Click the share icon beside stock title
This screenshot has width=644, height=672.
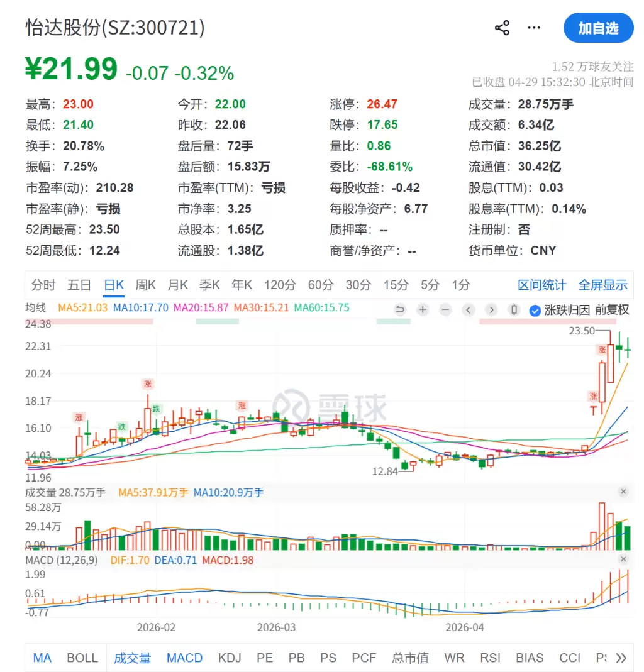pyautogui.click(x=502, y=28)
